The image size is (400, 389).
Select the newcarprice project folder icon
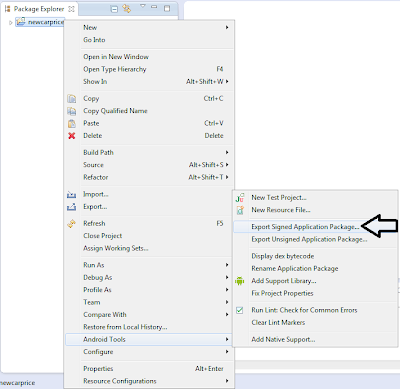click(x=21, y=22)
